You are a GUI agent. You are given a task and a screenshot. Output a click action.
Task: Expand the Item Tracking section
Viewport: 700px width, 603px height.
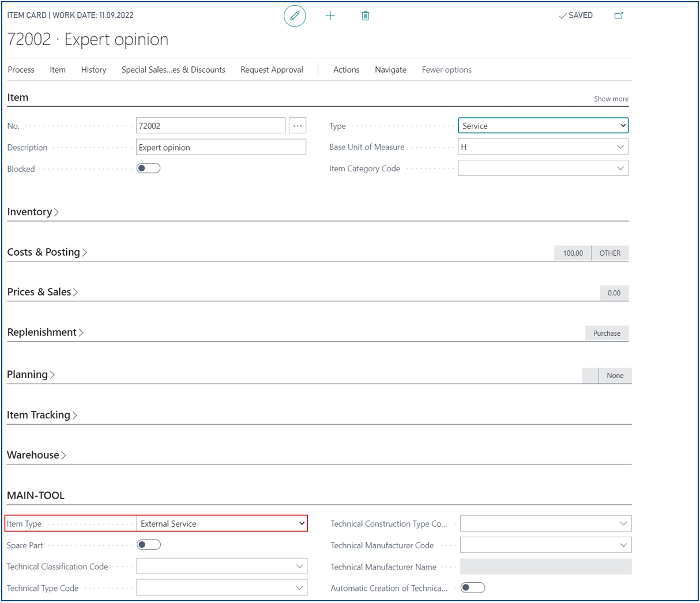click(42, 415)
